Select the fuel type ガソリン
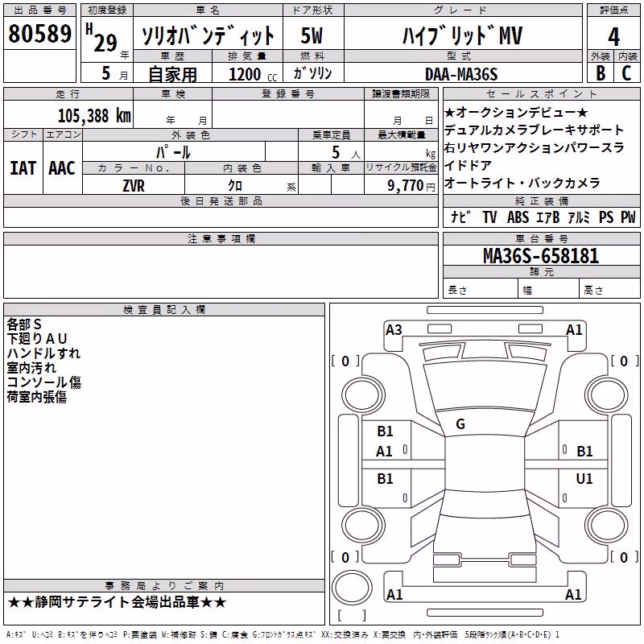Viewport: 644px width, 644px height. pyautogui.click(x=312, y=73)
